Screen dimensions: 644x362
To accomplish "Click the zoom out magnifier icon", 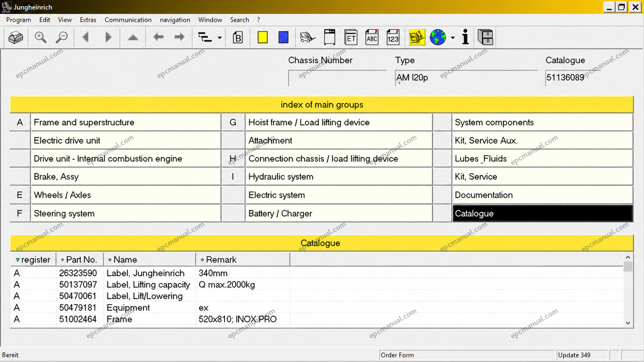I will 62,37.
